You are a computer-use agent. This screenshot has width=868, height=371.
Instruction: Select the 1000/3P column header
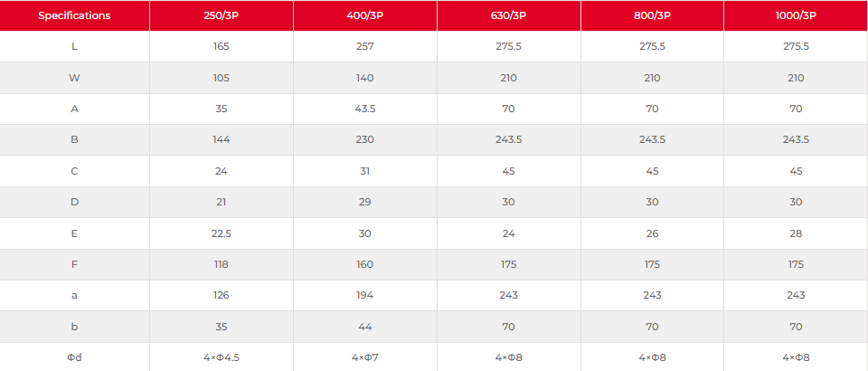pyautogui.click(x=796, y=15)
